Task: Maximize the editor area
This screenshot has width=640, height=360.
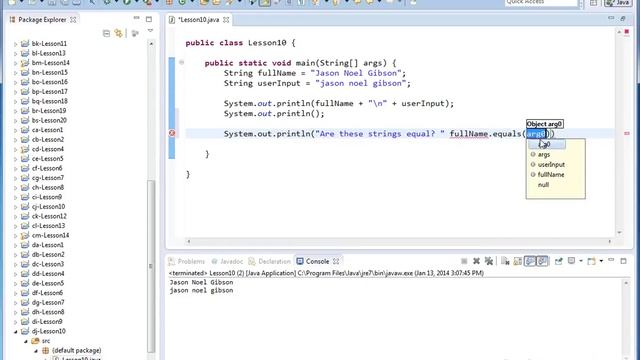Action: pyautogui.click(x=623, y=18)
